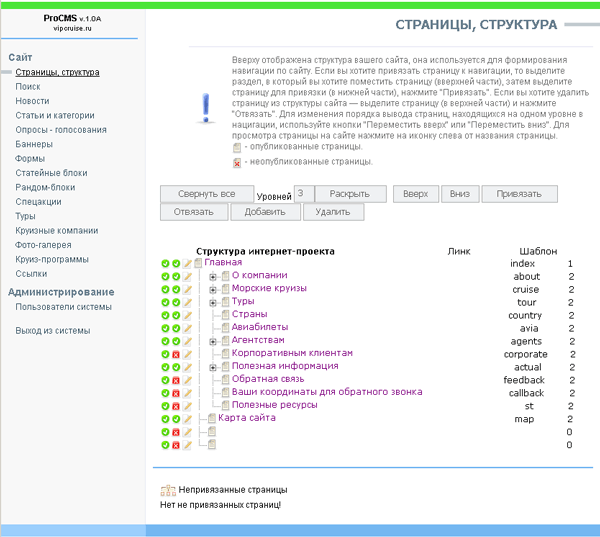Click pencil icon in Агентствам row
The height and width of the screenshot is (537, 600).
coord(187,341)
